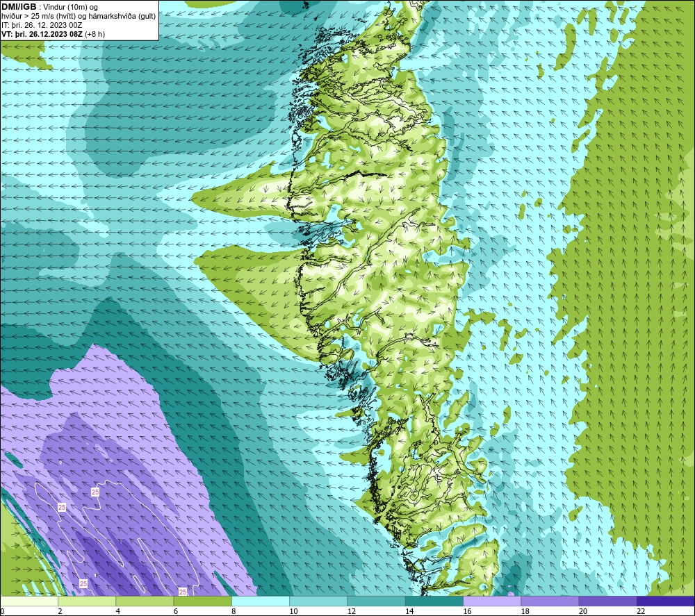695x616 pixels.
Task: Select the 'VT: þri. 26.12.2023 08Z' line
Action: 42,33
